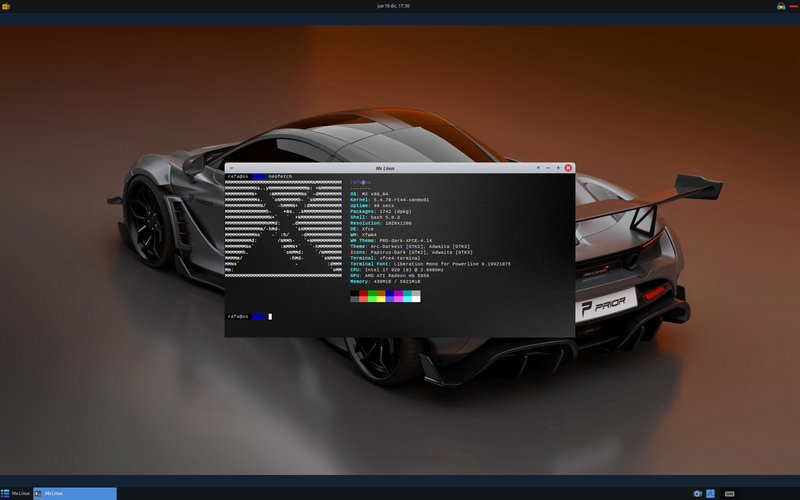Viewport: 800px width, 500px height.
Task: Click the shade/roll-up button in terminal title bar
Action: (x=538, y=168)
